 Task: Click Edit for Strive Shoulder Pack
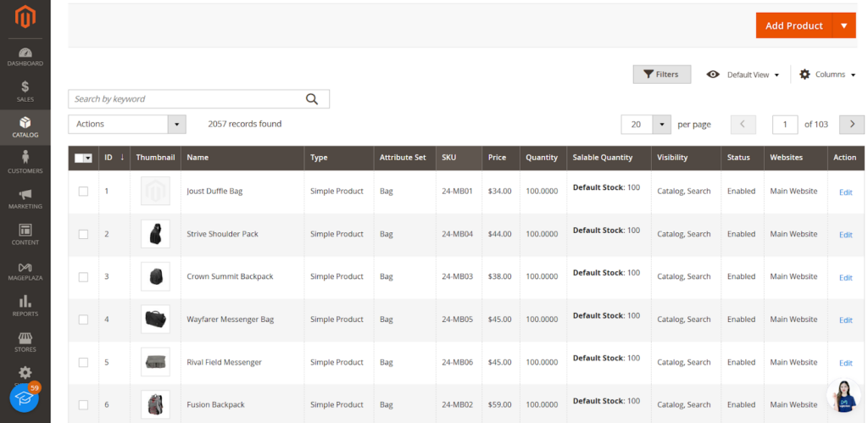(x=845, y=235)
